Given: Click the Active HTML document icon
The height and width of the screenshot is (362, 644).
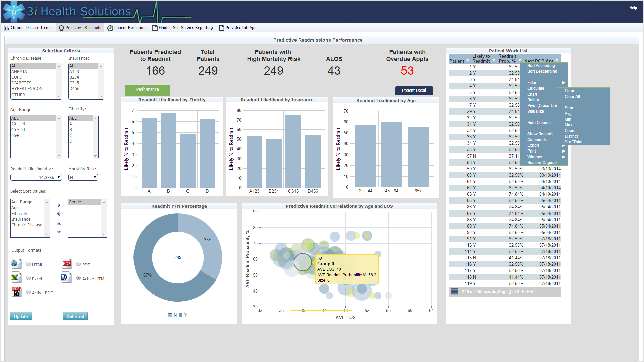Looking at the screenshot, I should tap(66, 278).
